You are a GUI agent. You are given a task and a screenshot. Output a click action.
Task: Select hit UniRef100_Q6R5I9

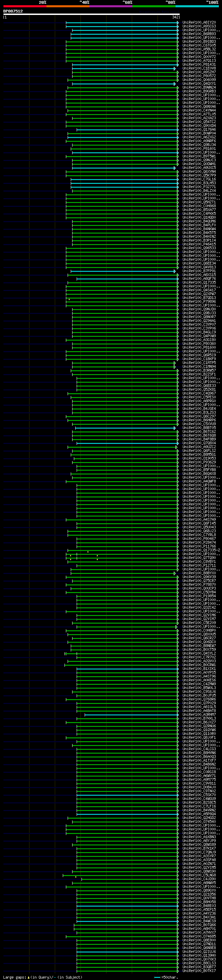tap(199, 355)
